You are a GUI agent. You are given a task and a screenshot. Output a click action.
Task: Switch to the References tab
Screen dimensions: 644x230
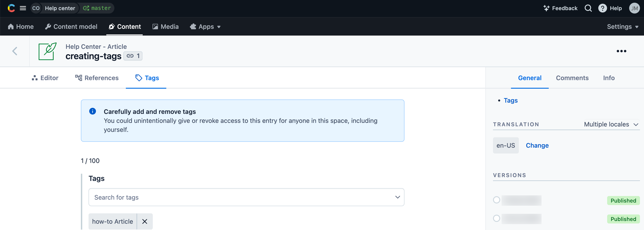pyautogui.click(x=97, y=78)
